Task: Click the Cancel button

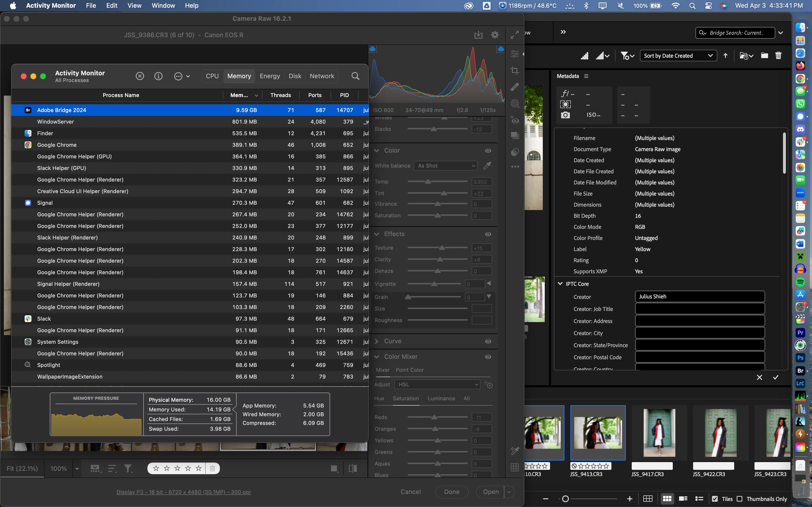Action: coord(410,492)
